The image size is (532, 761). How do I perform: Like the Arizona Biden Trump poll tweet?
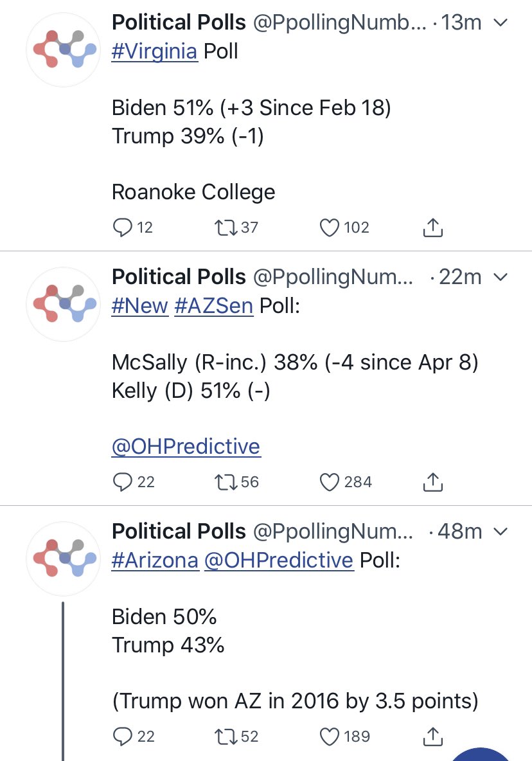(x=330, y=736)
